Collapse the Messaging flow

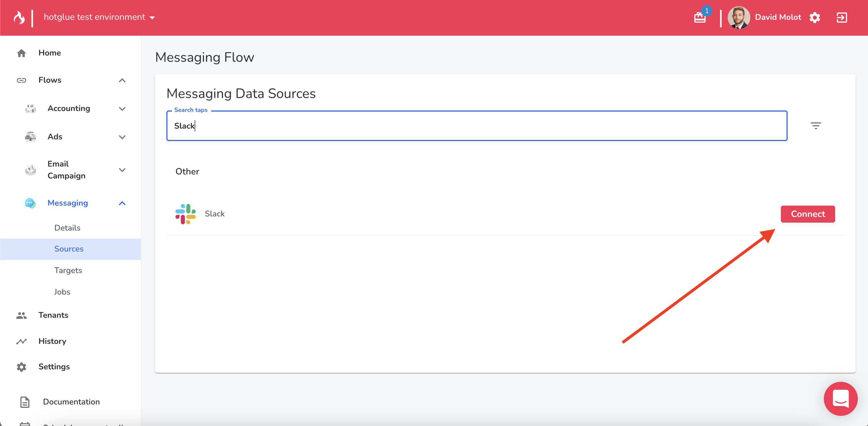(122, 203)
